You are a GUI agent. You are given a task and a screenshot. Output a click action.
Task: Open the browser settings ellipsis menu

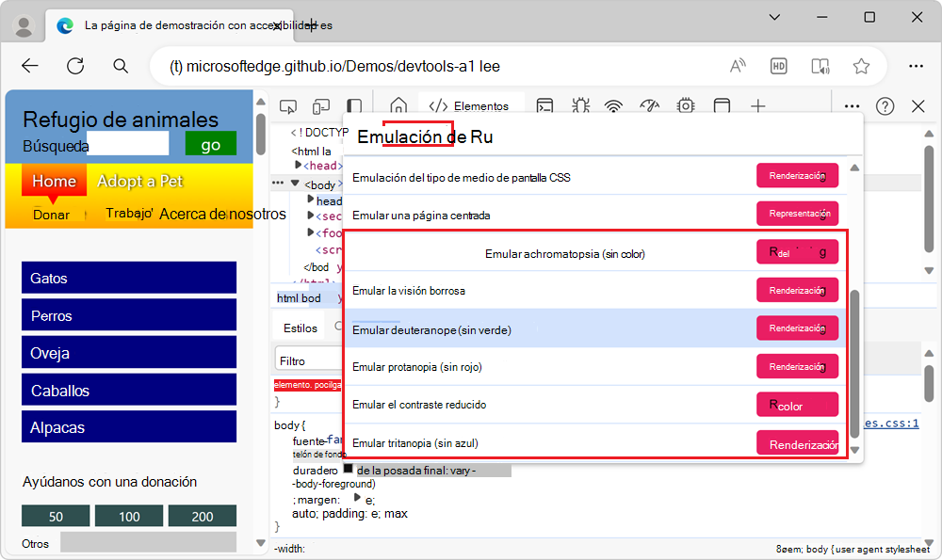pos(916,66)
